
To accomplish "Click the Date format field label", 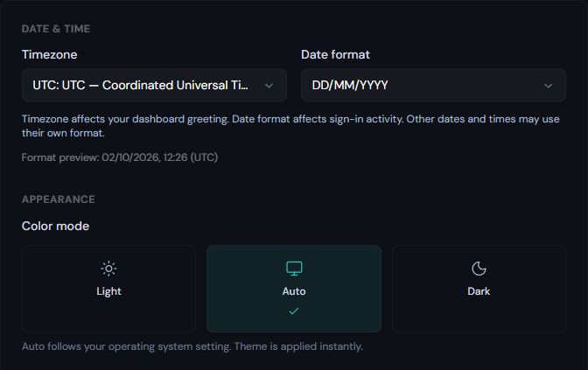I will coord(335,55).
